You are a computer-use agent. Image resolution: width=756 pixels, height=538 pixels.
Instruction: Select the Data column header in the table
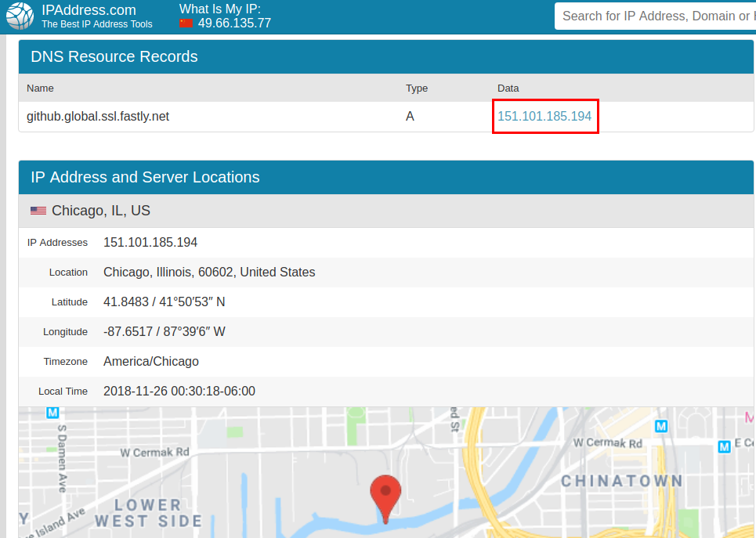coord(508,88)
